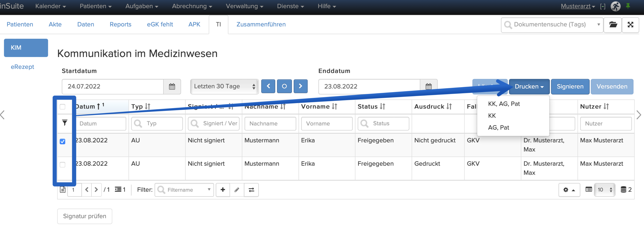Open the Startdatum calendar picker
The height and width of the screenshot is (229, 644).
point(172,87)
